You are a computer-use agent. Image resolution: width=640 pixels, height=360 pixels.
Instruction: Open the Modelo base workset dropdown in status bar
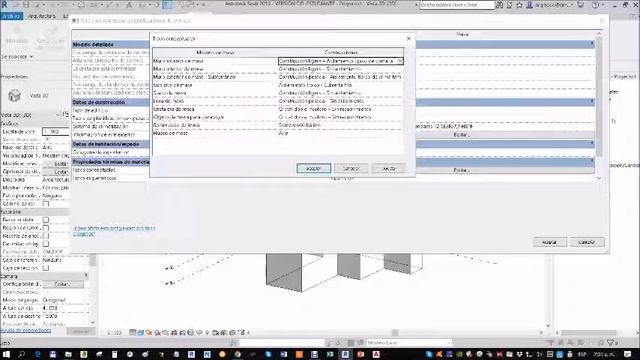408,343
